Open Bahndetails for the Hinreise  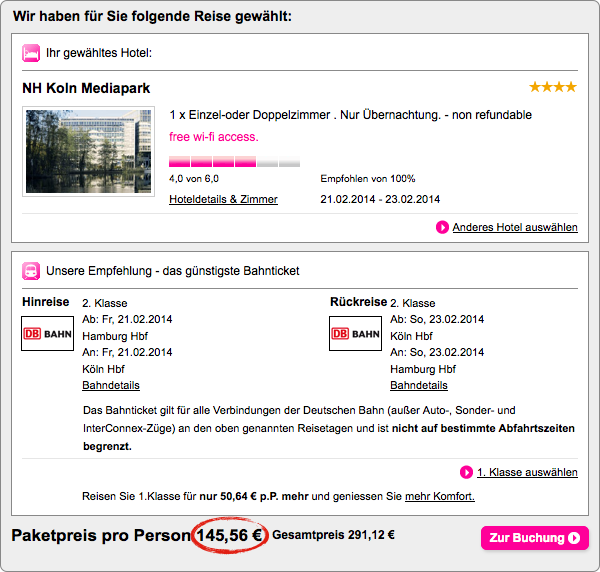coord(110,385)
